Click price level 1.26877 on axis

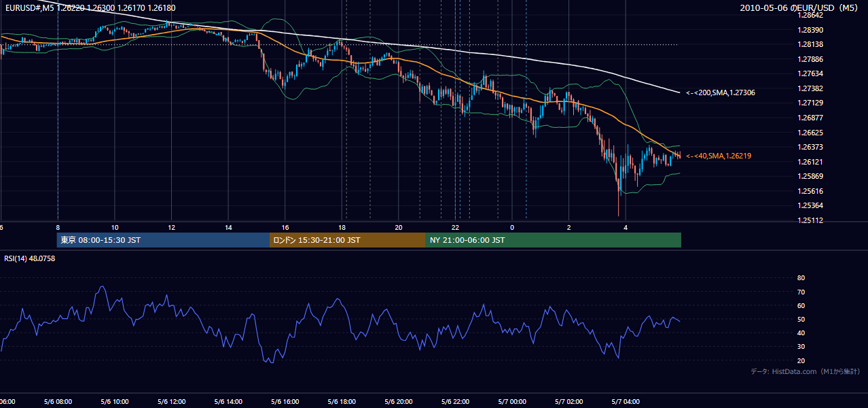pos(810,117)
